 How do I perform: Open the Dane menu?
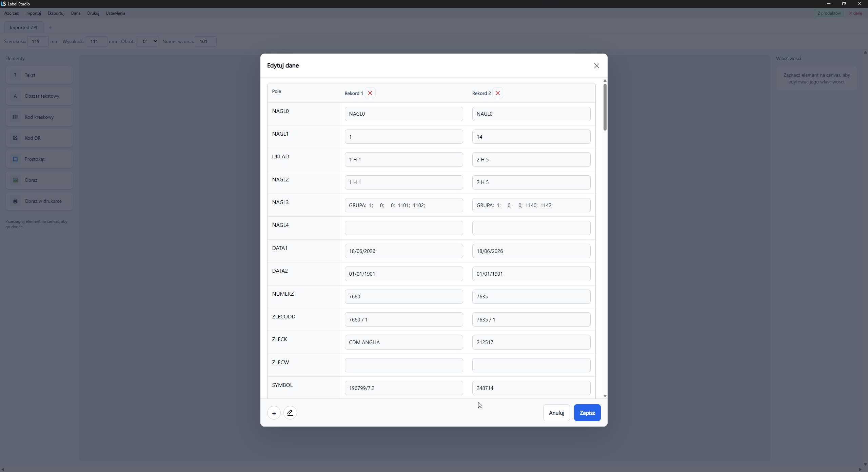coord(76,13)
